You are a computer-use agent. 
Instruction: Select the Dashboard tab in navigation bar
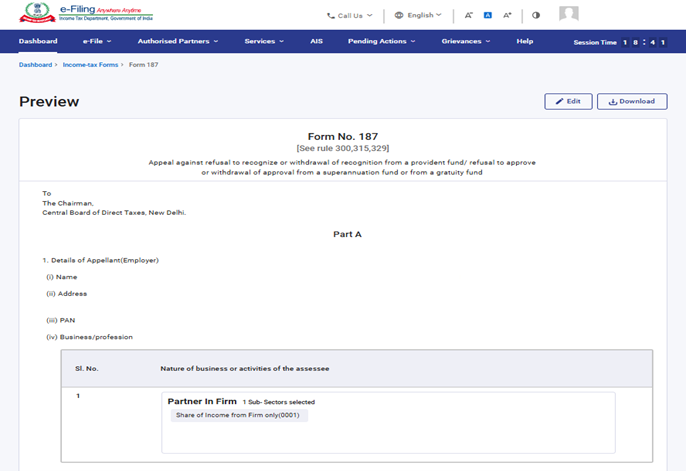pos(38,42)
